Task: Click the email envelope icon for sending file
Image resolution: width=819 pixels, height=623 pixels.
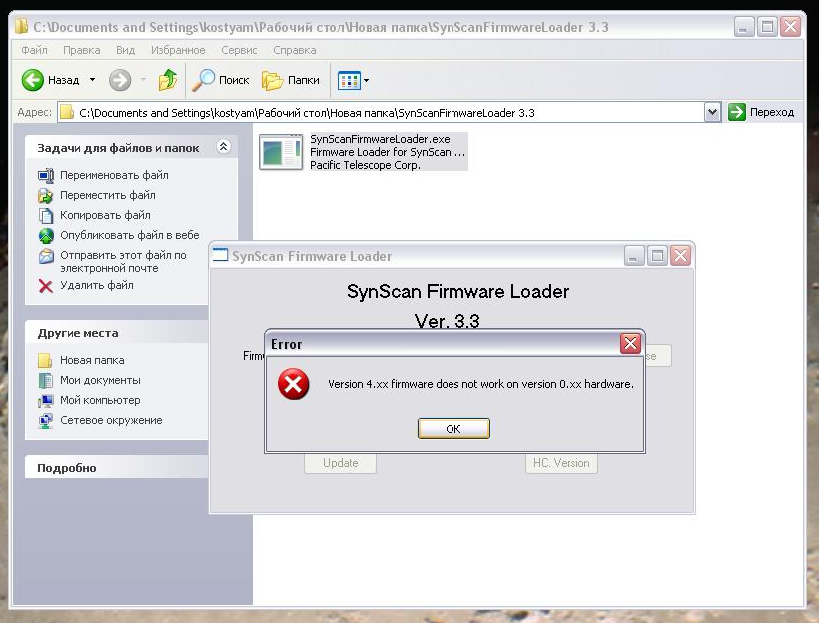Action: [46, 256]
